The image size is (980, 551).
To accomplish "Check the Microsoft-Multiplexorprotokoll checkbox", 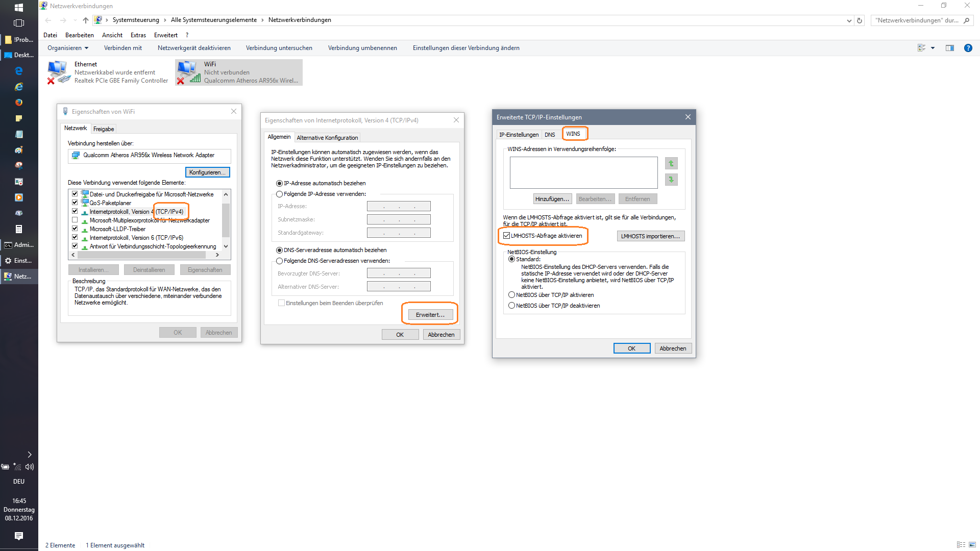I will [75, 220].
